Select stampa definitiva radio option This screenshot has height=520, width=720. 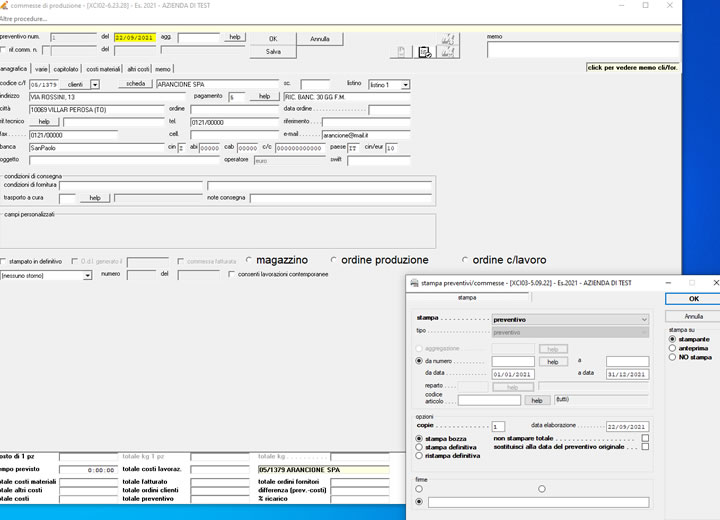coord(419,447)
